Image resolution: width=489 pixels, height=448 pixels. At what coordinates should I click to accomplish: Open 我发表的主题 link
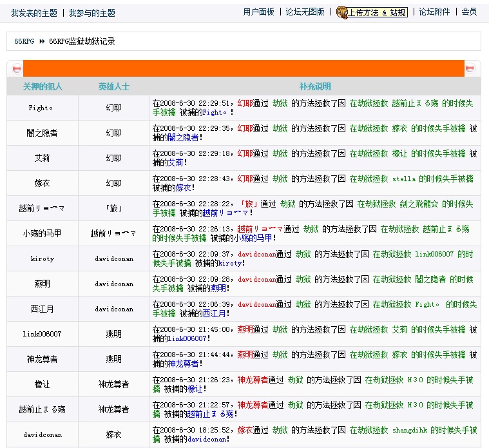click(34, 13)
